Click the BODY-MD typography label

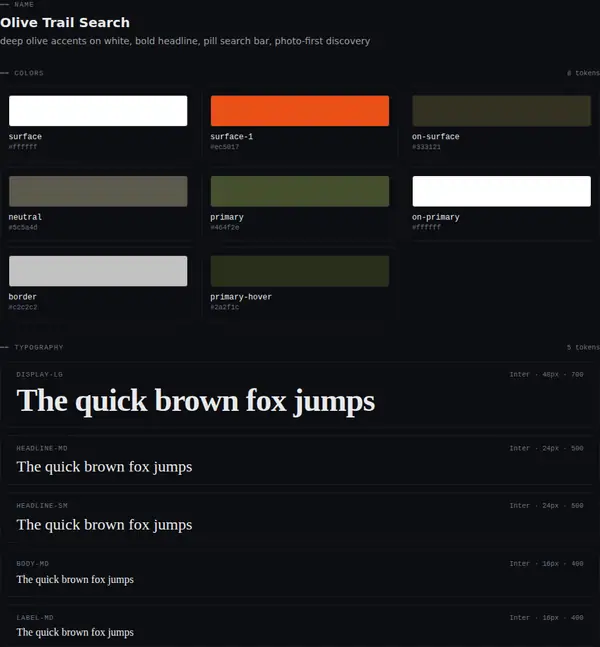click(x=33, y=564)
